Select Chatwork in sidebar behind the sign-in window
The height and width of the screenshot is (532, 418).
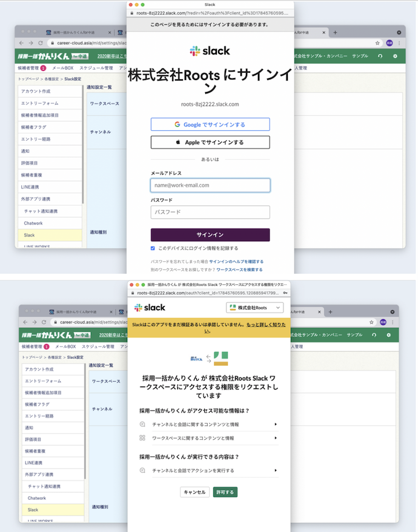50,223
